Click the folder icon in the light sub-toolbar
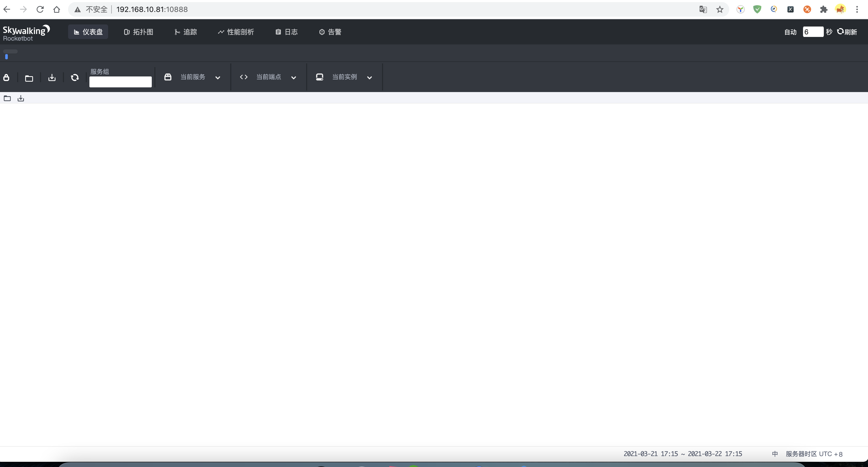868x467 pixels. click(7, 98)
